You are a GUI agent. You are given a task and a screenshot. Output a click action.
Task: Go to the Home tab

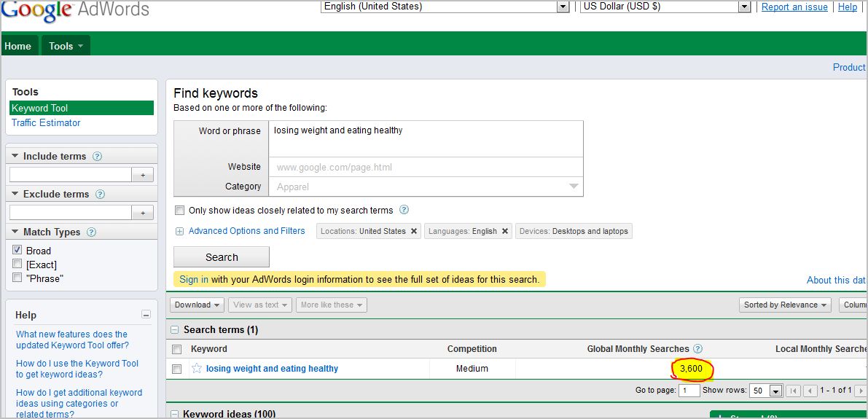click(x=18, y=46)
